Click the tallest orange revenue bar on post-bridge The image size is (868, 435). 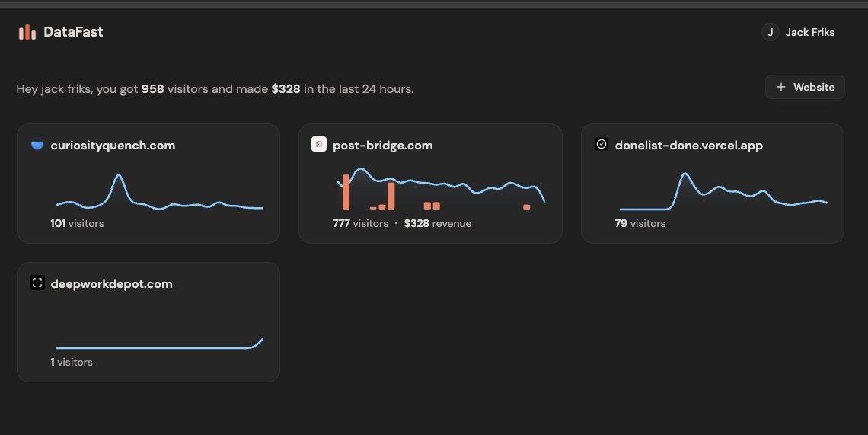[346, 192]
